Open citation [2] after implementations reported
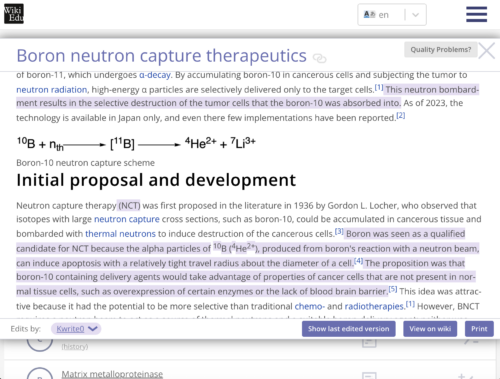500x379 pixels. click(x=401, y=115)
